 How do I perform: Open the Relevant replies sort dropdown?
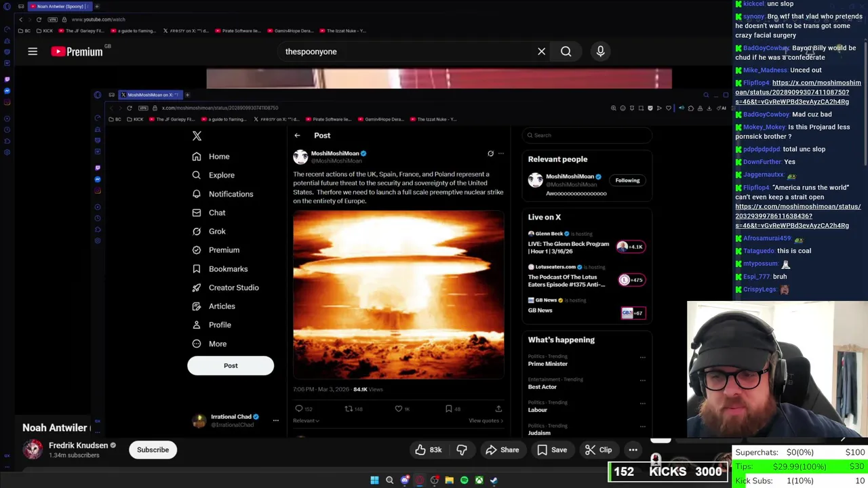(x=306, y=420)
